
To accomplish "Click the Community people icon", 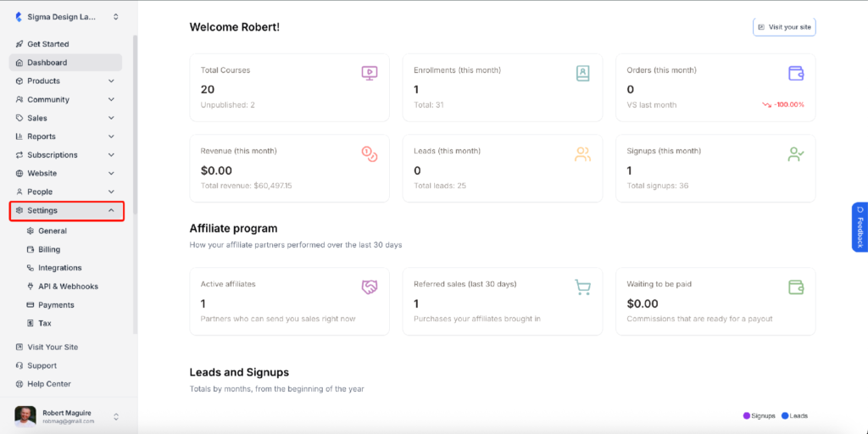I will pyautogui.click(x=20, y=100).
